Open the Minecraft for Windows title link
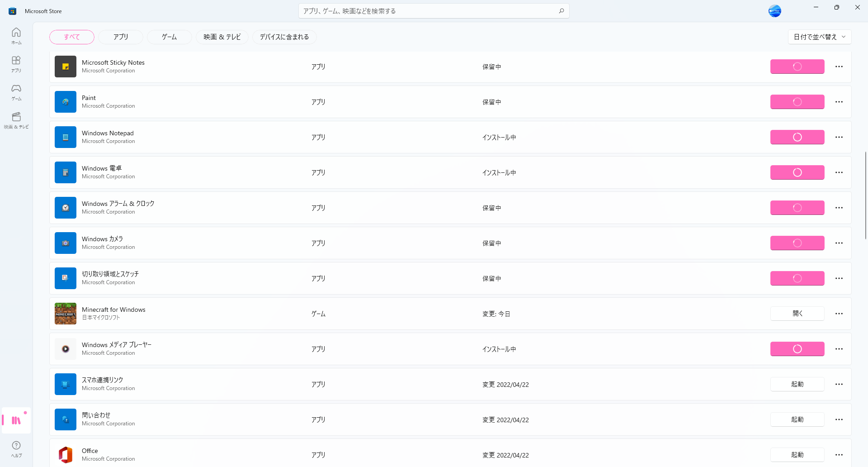 (x=113, y=310)
